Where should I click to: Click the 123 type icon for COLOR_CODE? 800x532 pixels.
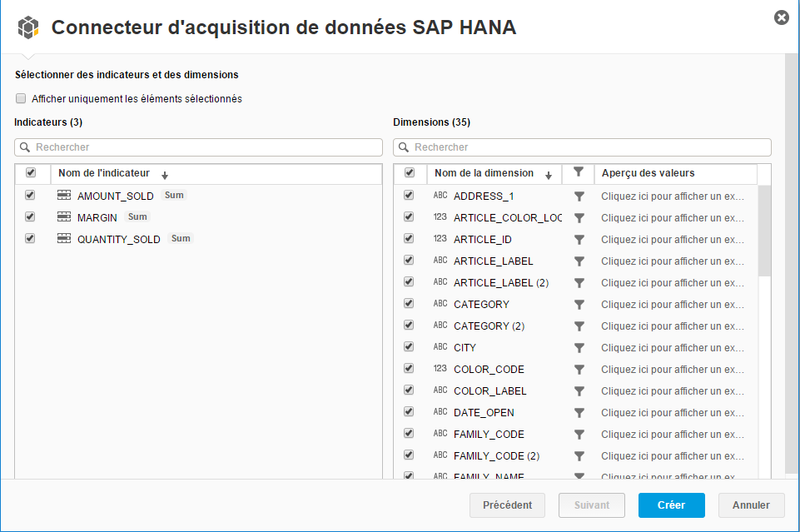440,368
